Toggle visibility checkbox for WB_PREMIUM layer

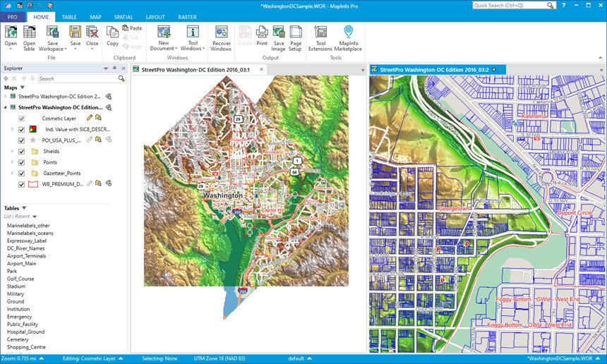(x=22, y=185)
